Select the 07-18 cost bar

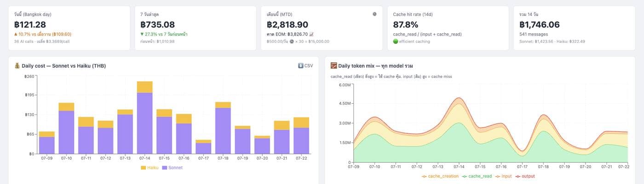point(223,128)
